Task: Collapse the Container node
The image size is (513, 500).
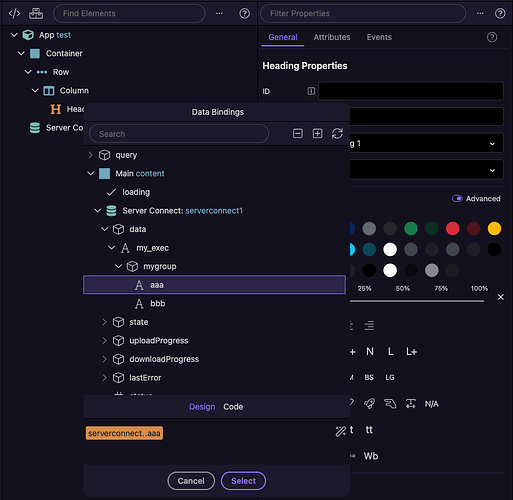Action: coord(21,53)
